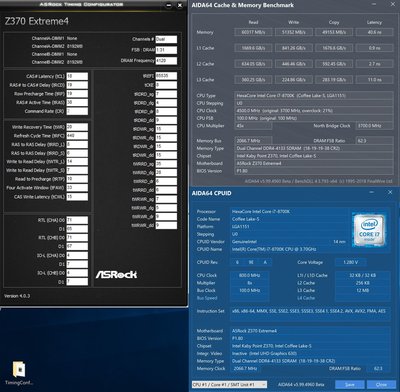Viewport: 400px width, 392px height.
Task: Click the Memory Bus value in benchmark window
Action: point(253,141)
